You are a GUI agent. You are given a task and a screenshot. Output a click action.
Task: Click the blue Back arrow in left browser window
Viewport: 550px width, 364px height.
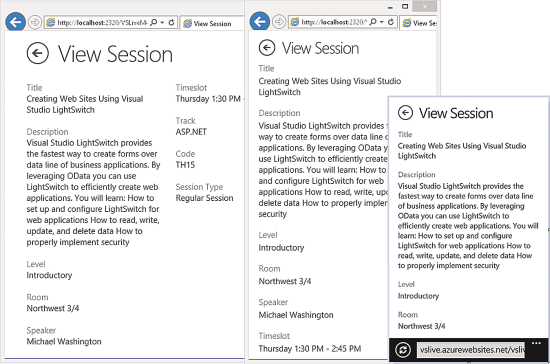pos(15,22)
